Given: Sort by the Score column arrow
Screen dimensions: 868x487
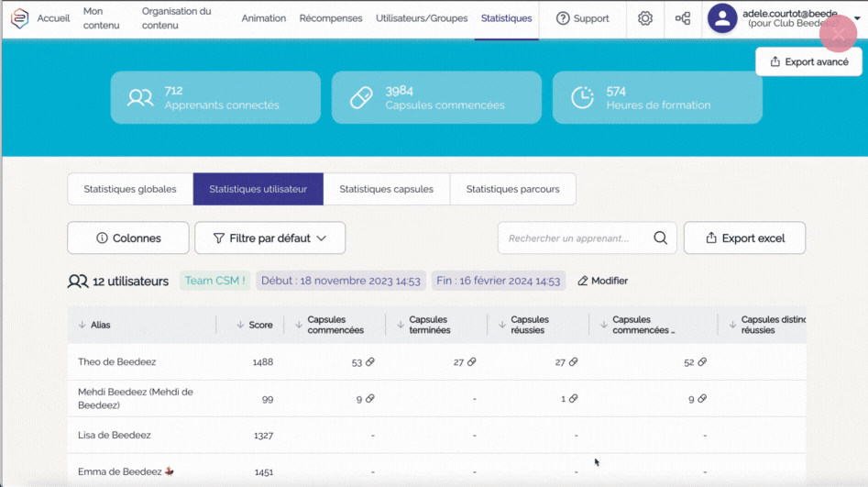Looking at the screenshot, I should [x=240, y=325].
